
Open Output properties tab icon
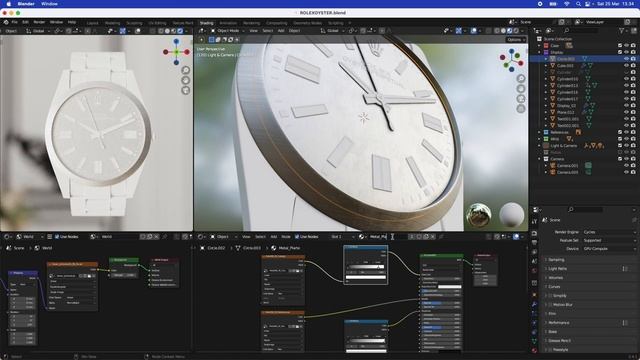click(534, 242)
